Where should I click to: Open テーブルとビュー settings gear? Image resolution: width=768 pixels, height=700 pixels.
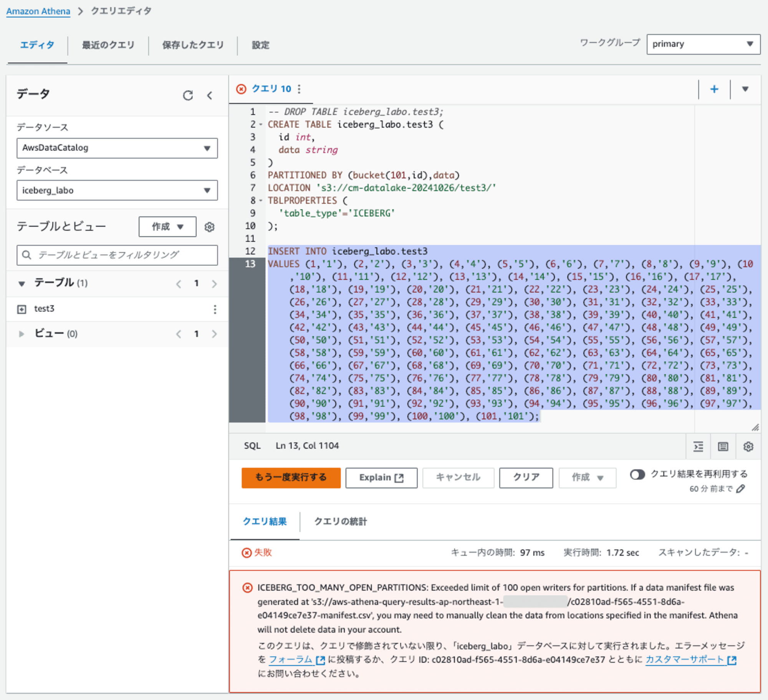(x=209, y=227)
